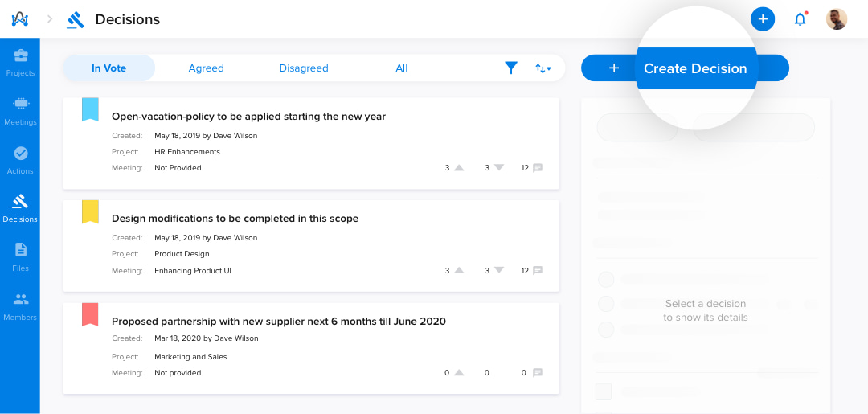
Task: Open comments on Open-vacation-policy decision
Action: 538,168
